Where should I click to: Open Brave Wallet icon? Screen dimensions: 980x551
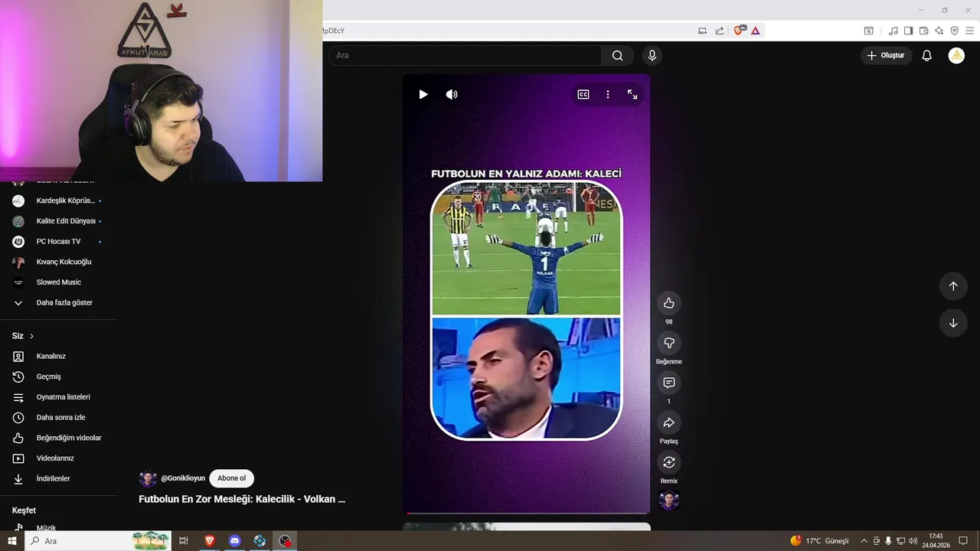[923, 31]
